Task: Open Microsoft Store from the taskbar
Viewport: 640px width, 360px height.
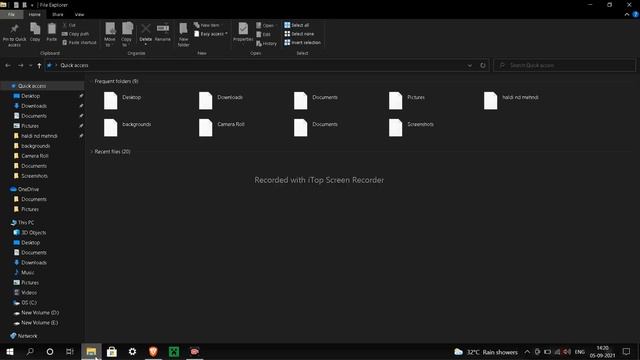Action: (111, 351)
